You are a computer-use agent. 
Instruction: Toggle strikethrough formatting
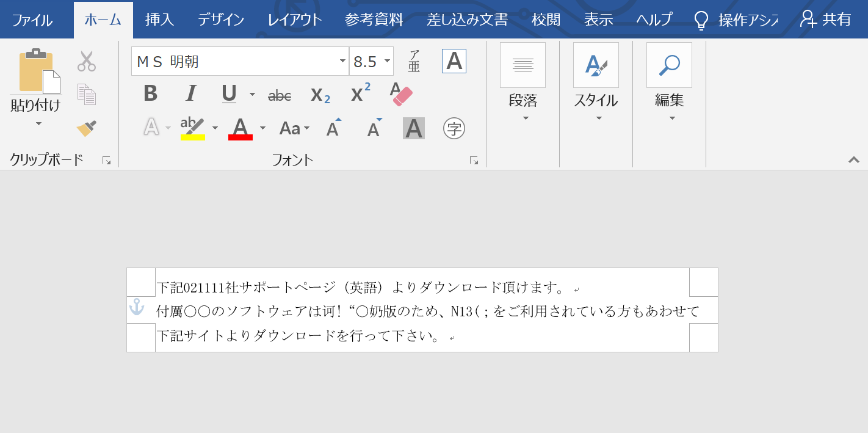click(280, 95)
